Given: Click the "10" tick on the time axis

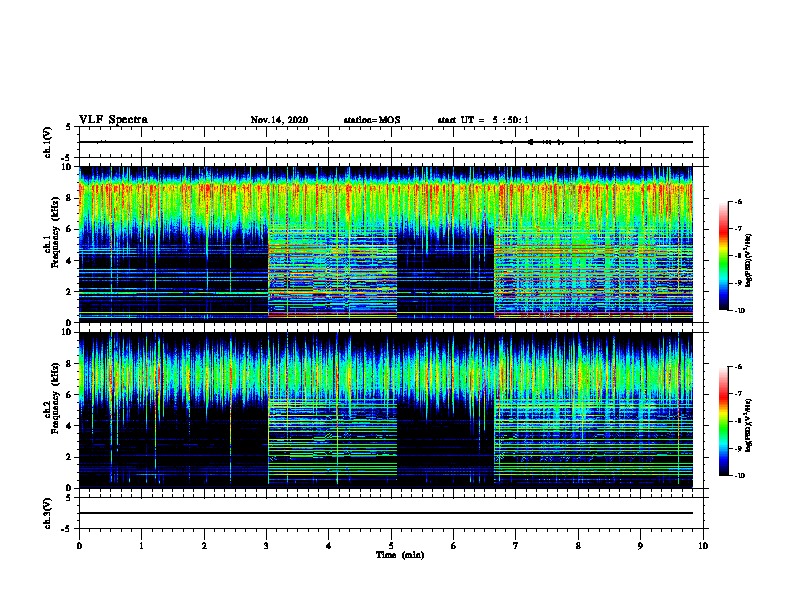Looking at the screenshot, I should [703, 546].
